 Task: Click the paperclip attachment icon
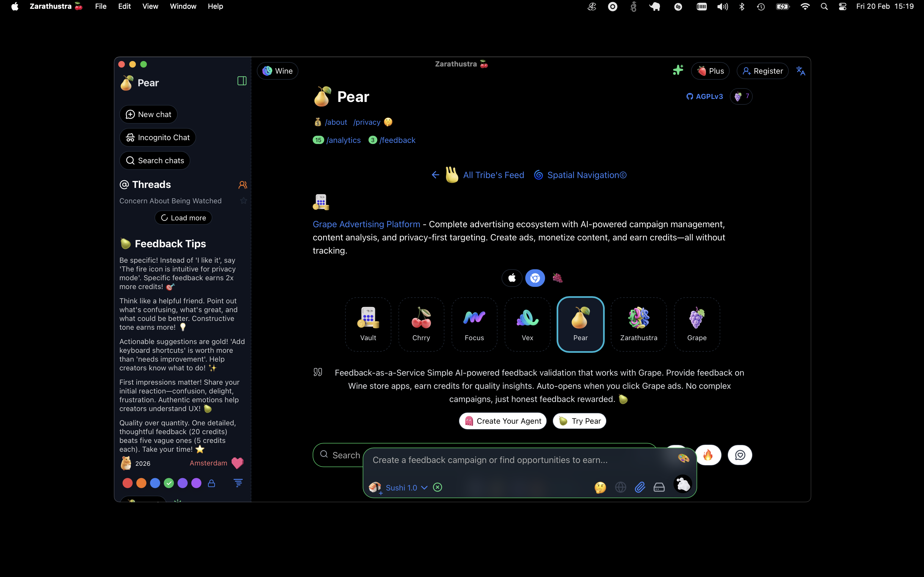[x=640, y=487]
